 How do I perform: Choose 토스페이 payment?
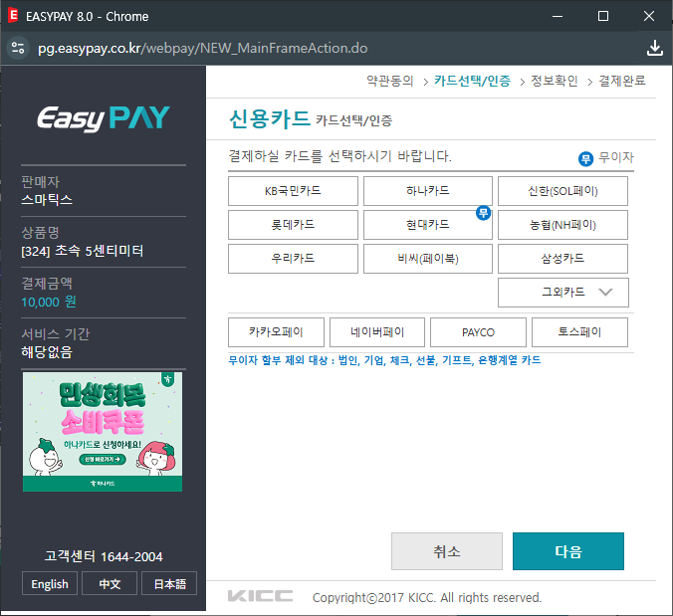click(x=579, y=332)
